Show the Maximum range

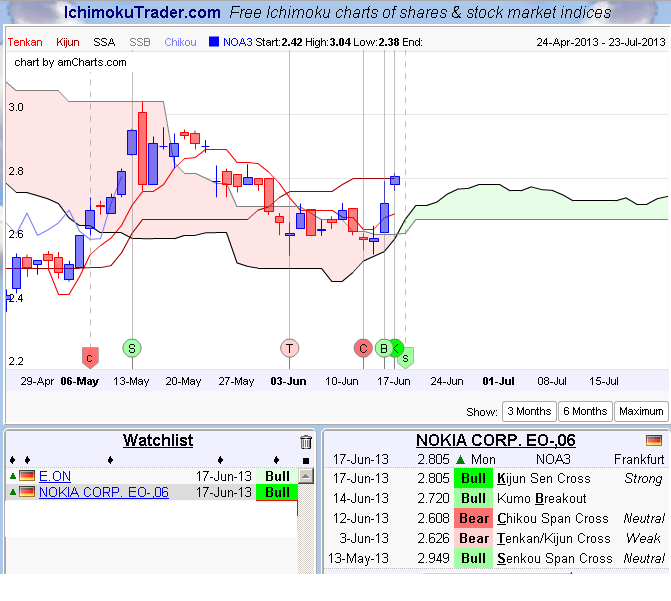click(x=641, y=411)
